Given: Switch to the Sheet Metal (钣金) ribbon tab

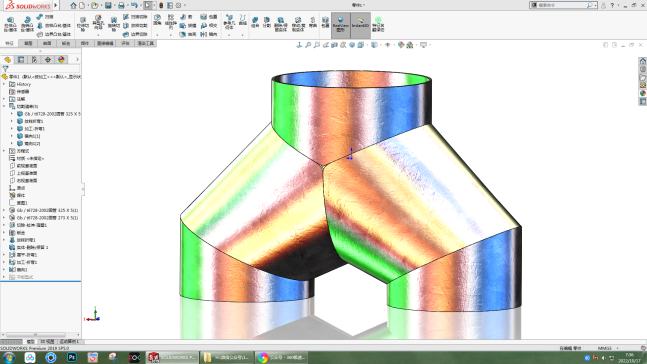Looking at the screenshot, I should point(66,43).
